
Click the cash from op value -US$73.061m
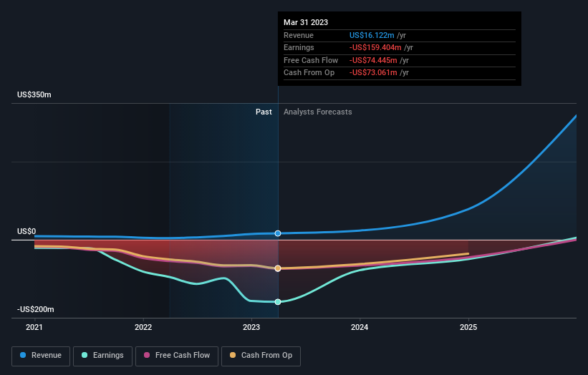[x=373, y=73]
